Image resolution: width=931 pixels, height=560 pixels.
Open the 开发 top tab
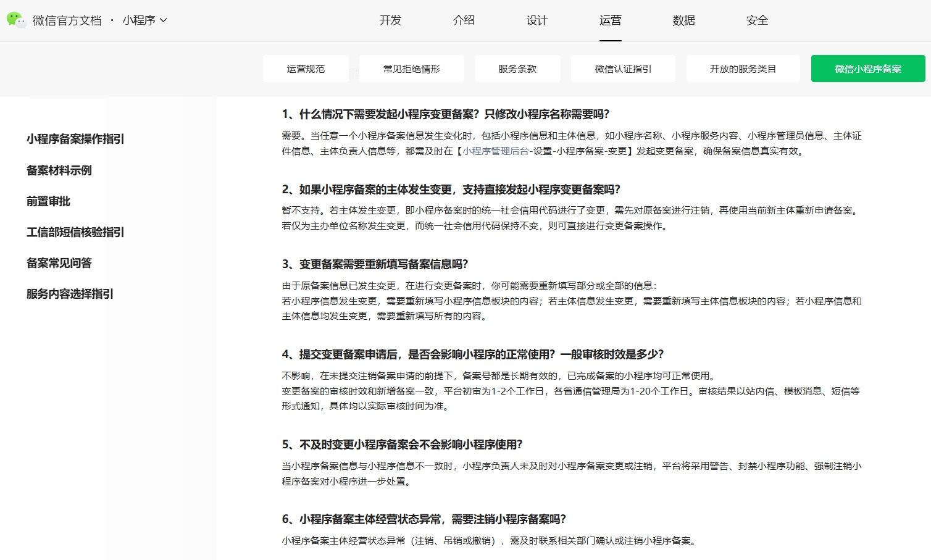click(x=390, y=20)
